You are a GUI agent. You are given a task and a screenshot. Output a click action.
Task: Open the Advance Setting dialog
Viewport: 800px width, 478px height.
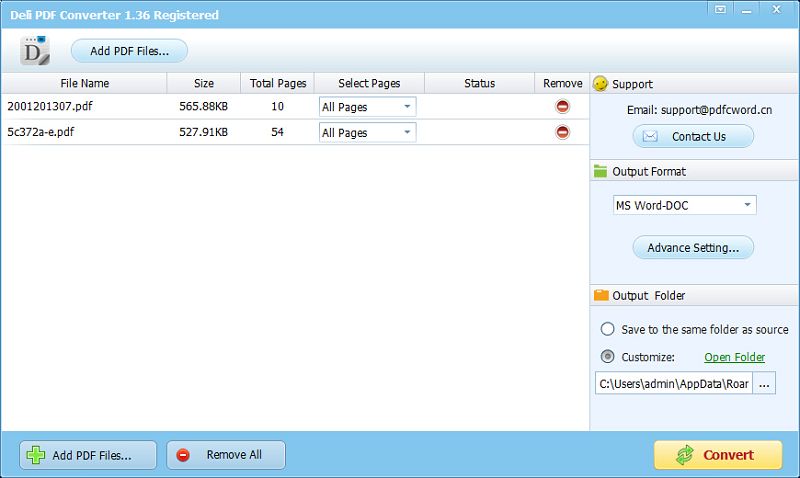(x=693, y=247)
